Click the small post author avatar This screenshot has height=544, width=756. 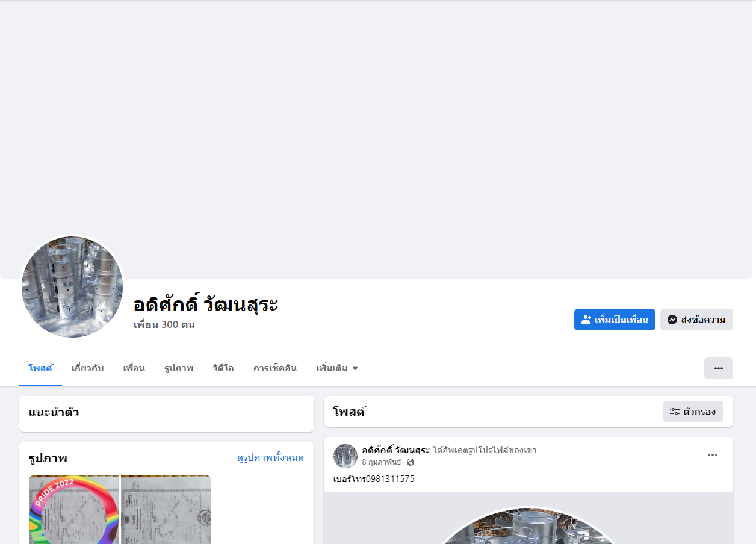[345, 456]
